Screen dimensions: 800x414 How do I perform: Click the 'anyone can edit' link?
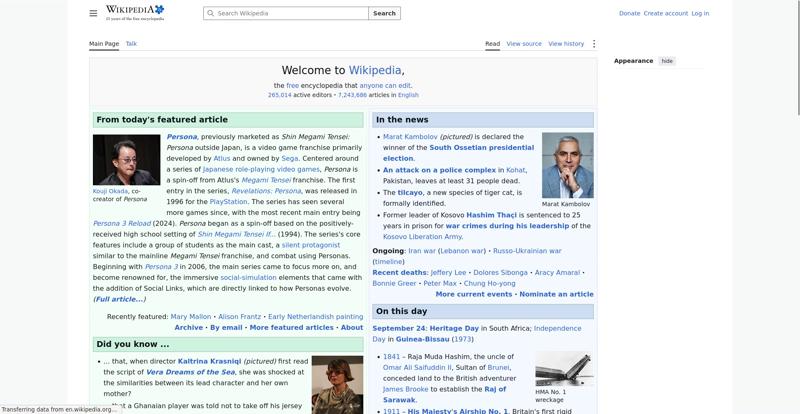click(385, 86)
